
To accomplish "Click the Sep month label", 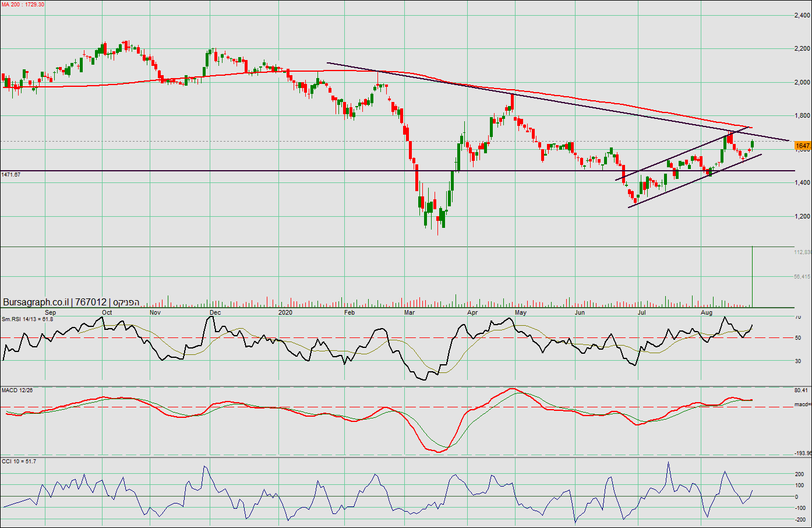I will (x=50, y=312).
